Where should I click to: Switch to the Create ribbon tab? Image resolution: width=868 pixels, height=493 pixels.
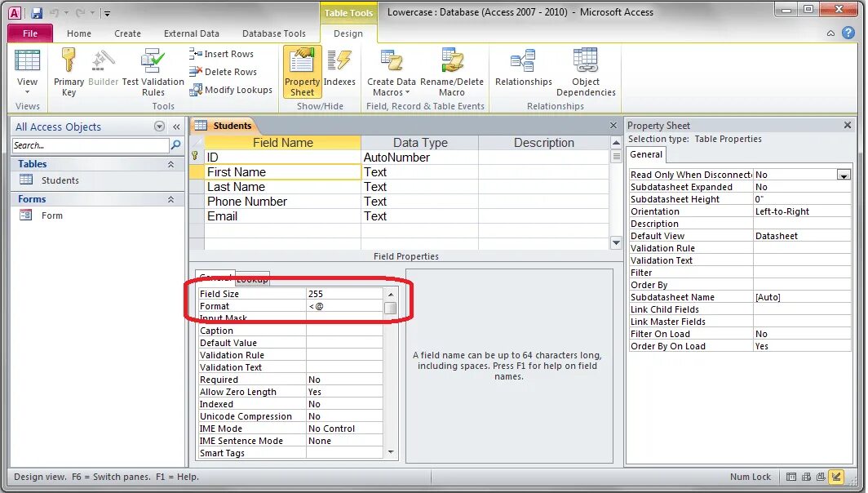(127, 33)
